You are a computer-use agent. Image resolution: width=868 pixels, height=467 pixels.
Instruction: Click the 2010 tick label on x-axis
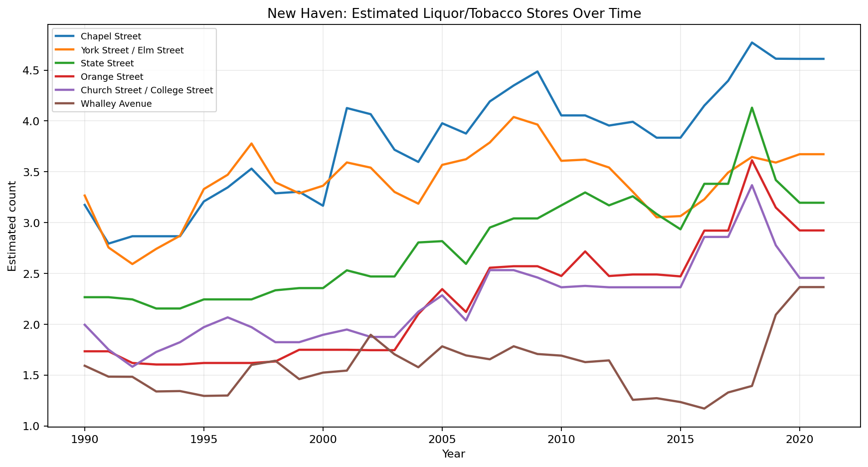coord(560,440)
